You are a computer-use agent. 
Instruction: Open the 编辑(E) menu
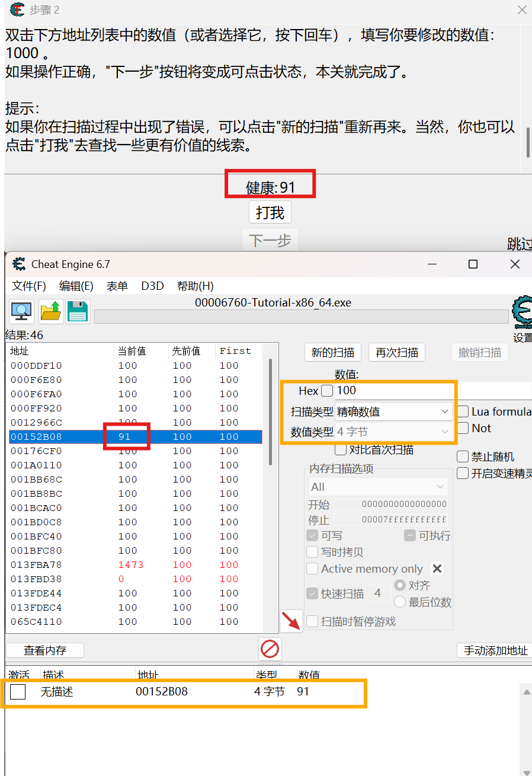pos(76,286)
